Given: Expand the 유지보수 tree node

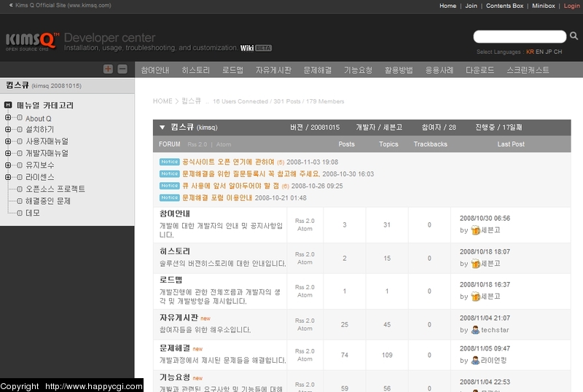Looking at the screenshot, I should [x=8, y=165].
